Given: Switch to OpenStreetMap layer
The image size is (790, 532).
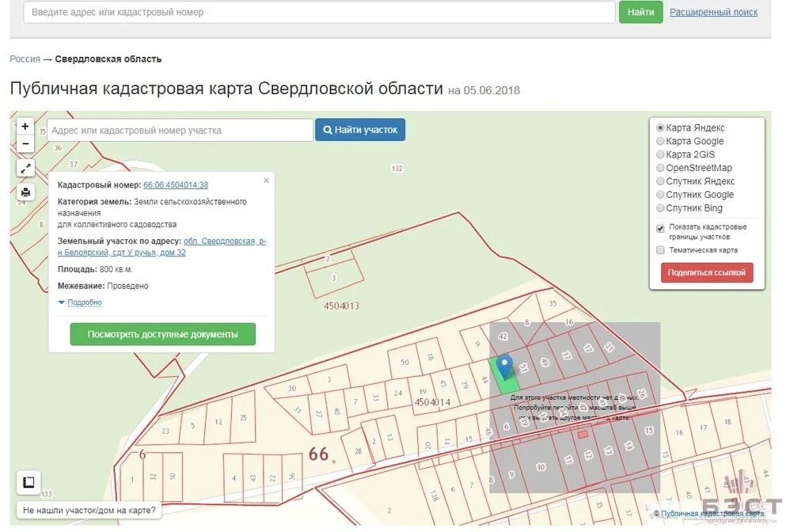Looking at the screenshot, I should pyautogui.click(x=660, y=168).
